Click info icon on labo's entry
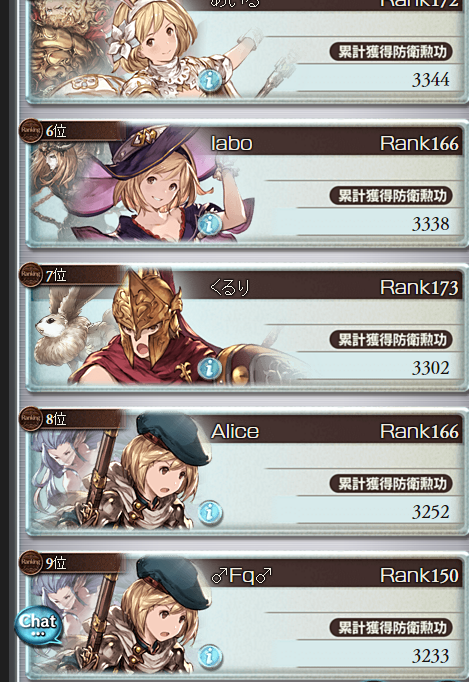469x682 pixels. pos(210,224)
